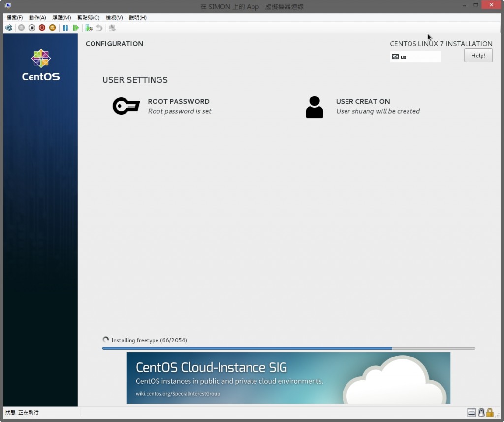Image resolution: width=504 pixels, height=422 pixels.
Task: Click the keyboard status icon in status bar
Action: click(x=472, y=412)
